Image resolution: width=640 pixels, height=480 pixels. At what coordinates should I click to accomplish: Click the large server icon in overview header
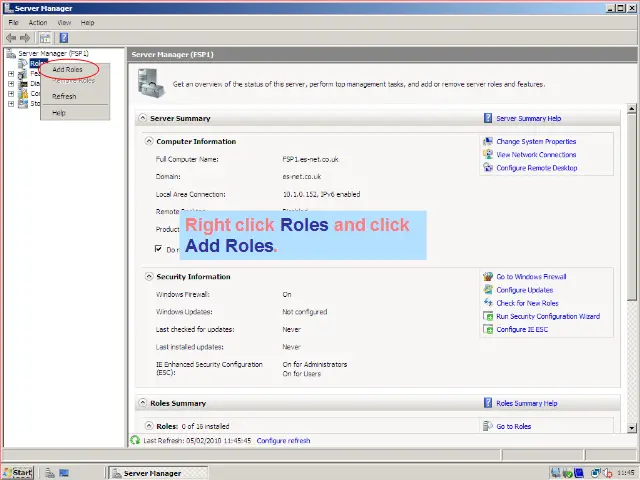coord(151,83)
